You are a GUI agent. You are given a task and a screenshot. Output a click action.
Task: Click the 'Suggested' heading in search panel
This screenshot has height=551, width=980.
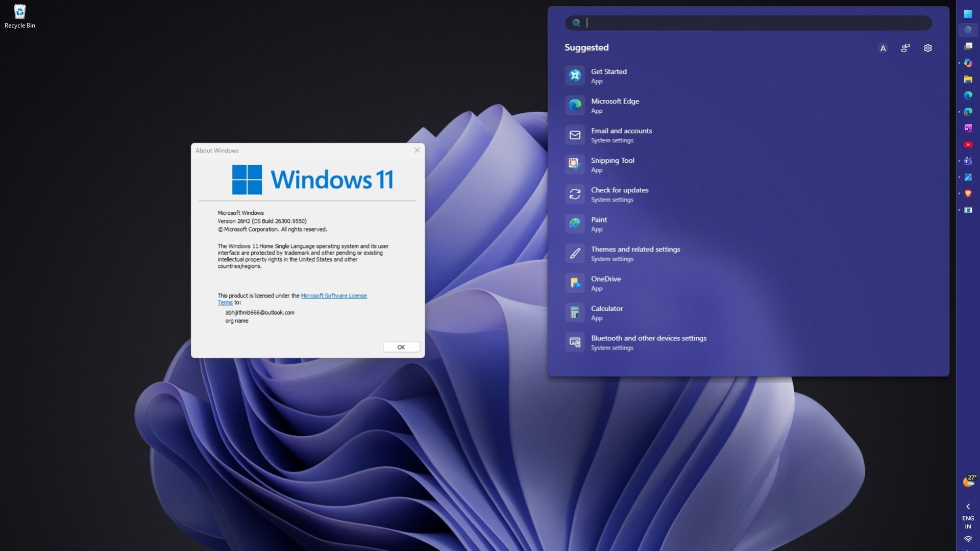[x=586, y=47]
